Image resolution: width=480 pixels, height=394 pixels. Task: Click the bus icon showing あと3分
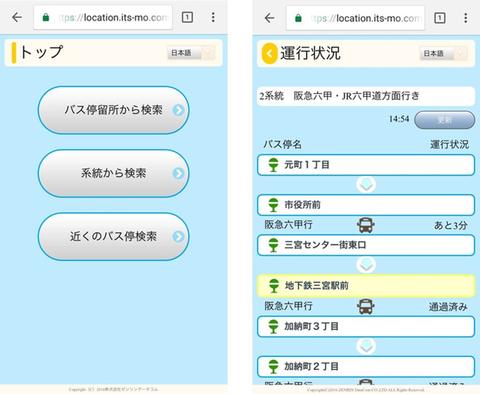[366, 225]
